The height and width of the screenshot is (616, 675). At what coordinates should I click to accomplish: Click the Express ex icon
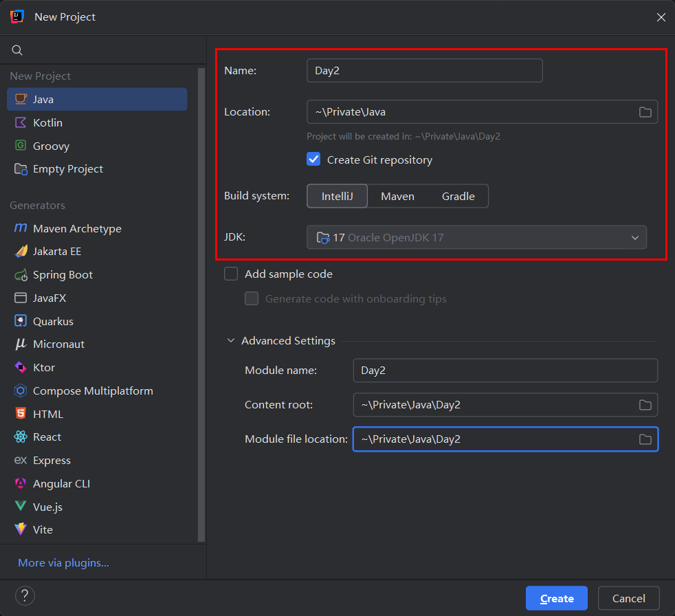click(21, 460)
